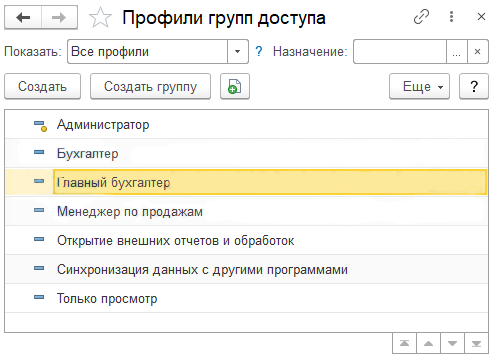The image size is (501, 360).
Task: Clear the Назначение field
Action: pos(478,52)
